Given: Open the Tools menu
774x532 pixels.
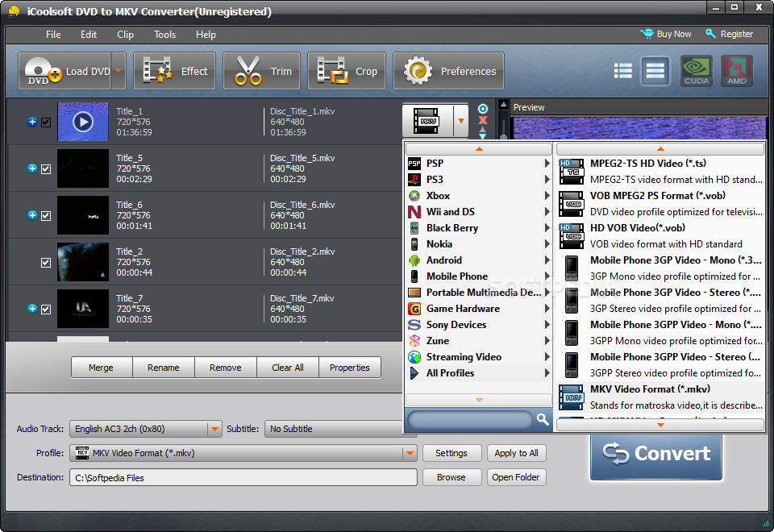Looking at the screenshot, I should coord(164,35).
